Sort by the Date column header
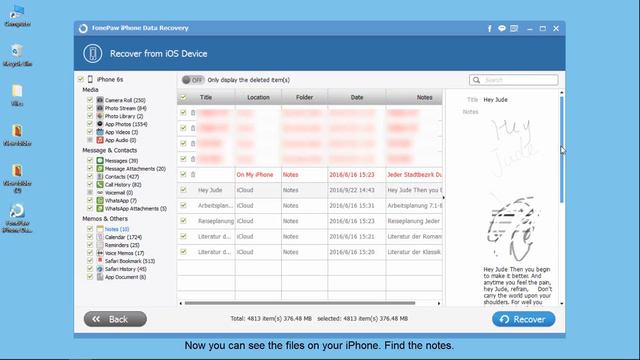 357,97
